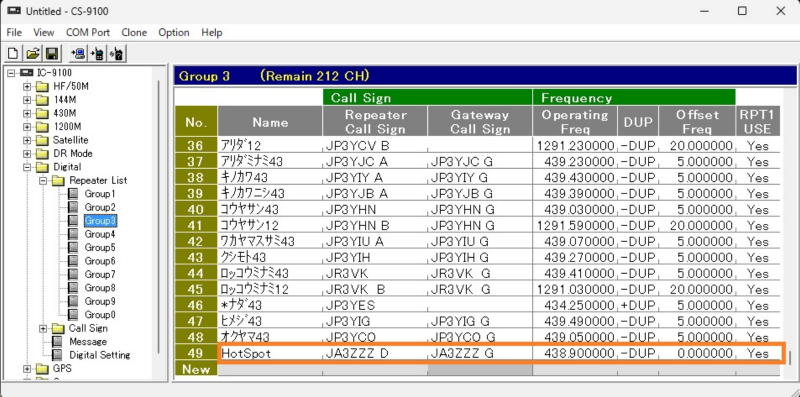
Task: Select DUP cell for *ナダ43 row
Action: pyautogui.click(x=638, y=305)
